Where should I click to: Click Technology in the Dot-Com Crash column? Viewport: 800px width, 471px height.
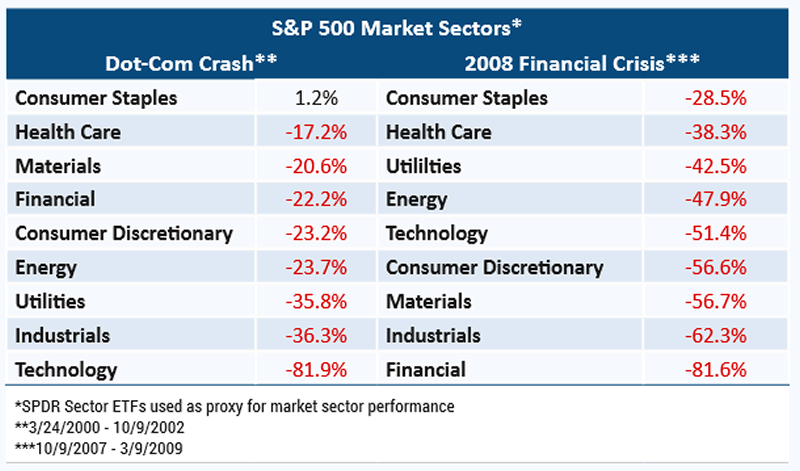click(x=66, y=369)
